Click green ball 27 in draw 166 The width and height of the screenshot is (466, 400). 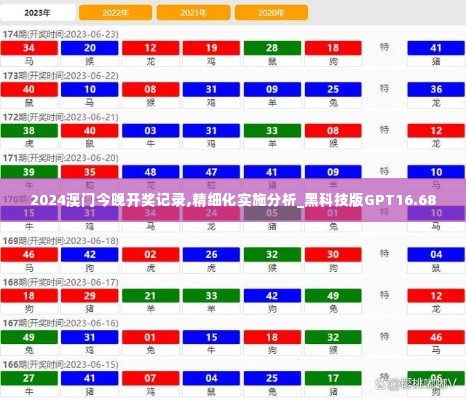[29, 378]
